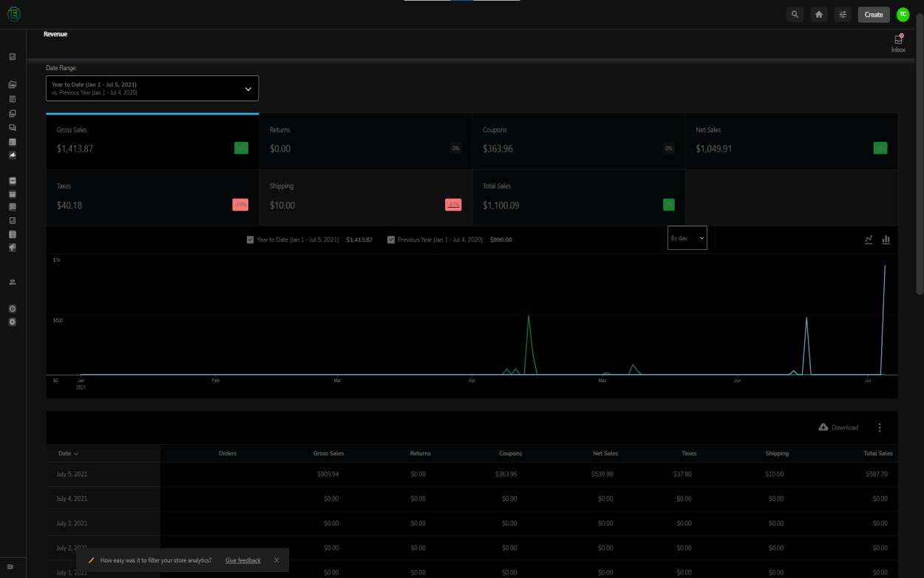Image resolution: width=924 pixels, height=578 pixels.
Task: Open the By day interval dropdown
Action: [687, 238]
